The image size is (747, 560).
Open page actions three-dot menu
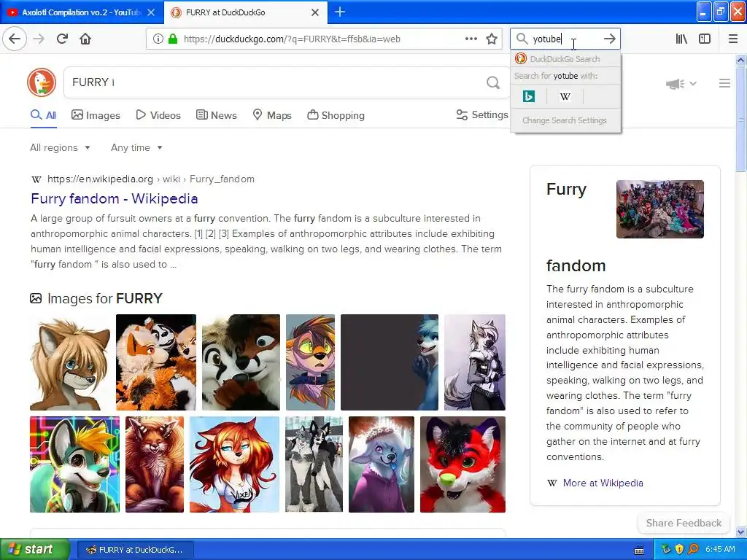pos(471,39)
